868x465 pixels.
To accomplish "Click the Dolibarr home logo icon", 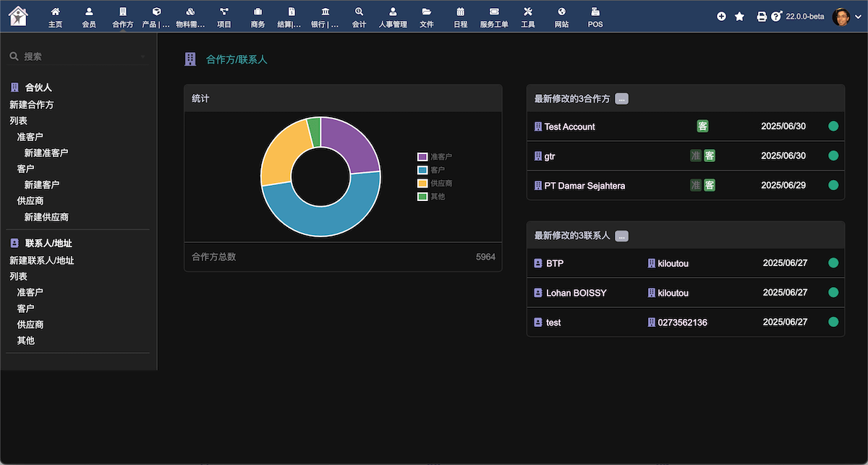I will (19, 15).
